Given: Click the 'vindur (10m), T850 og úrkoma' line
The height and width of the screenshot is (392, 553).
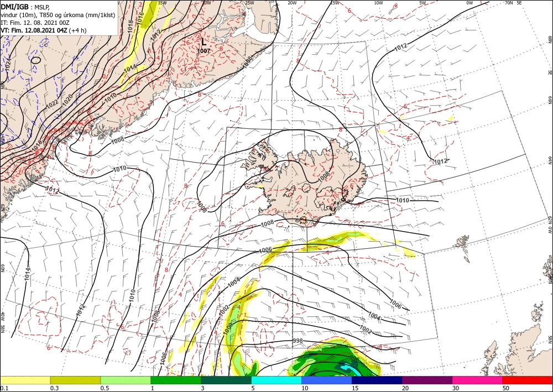Looking at the screenshot, I should pos(58,15).
